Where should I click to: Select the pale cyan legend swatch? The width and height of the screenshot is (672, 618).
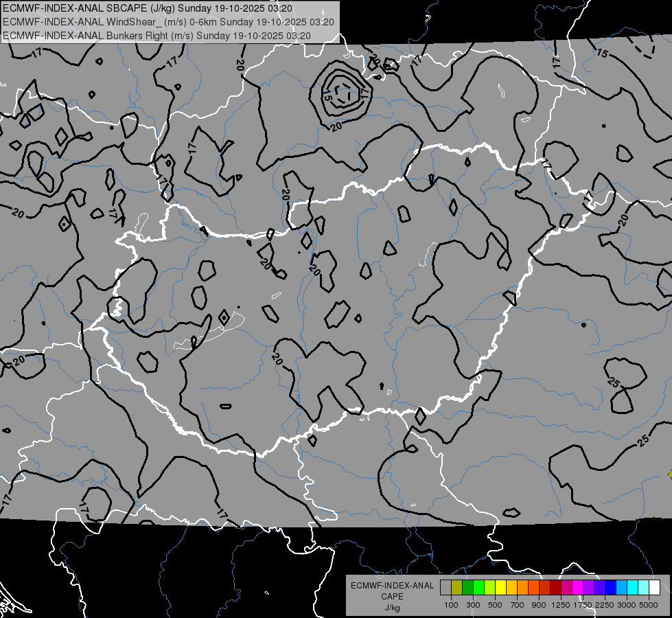644,587
